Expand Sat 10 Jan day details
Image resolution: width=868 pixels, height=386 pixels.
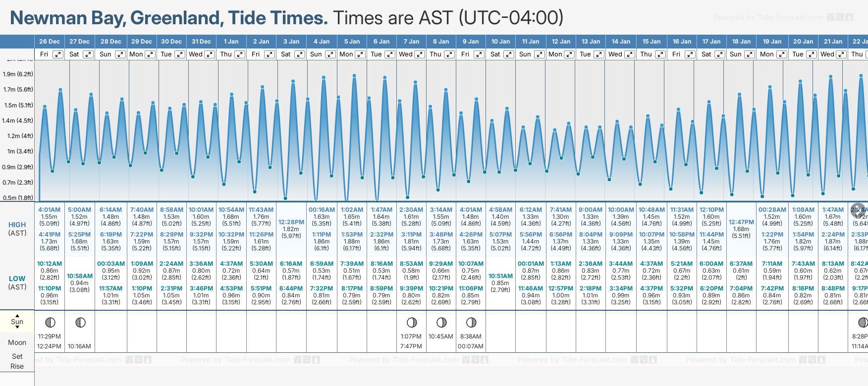[509, 54]
